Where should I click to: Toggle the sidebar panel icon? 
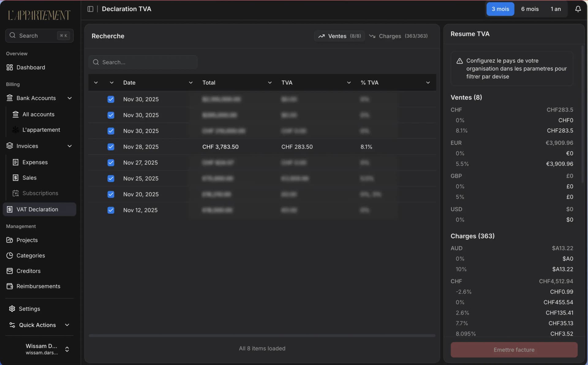pyautogui.click(x=90, y=9)
